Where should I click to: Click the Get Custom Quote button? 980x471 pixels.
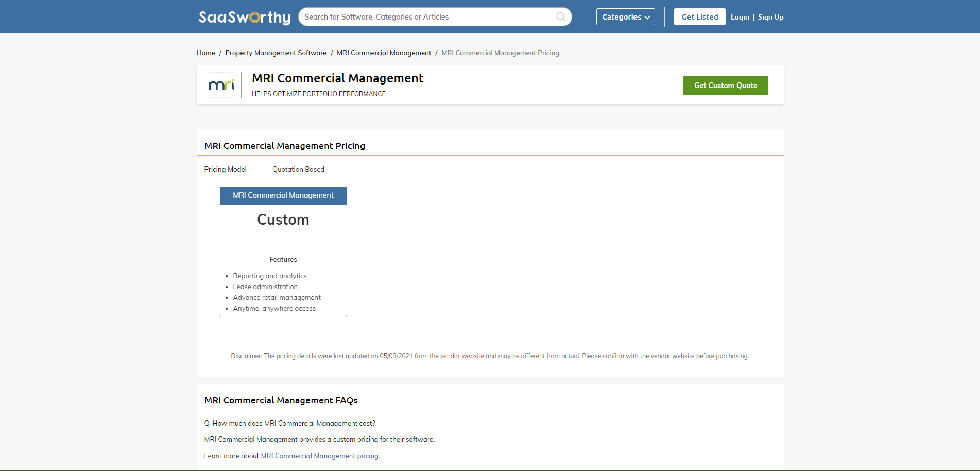(726, 86)
